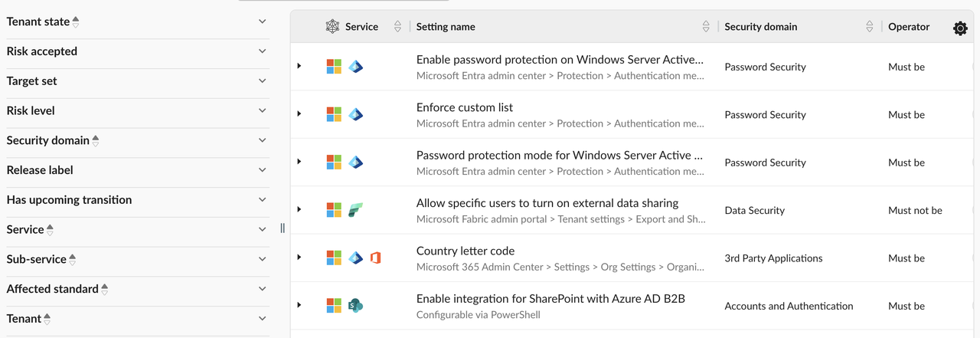Expand the Country letter code row details
The image size is (980, 338).
pos(299,258)
